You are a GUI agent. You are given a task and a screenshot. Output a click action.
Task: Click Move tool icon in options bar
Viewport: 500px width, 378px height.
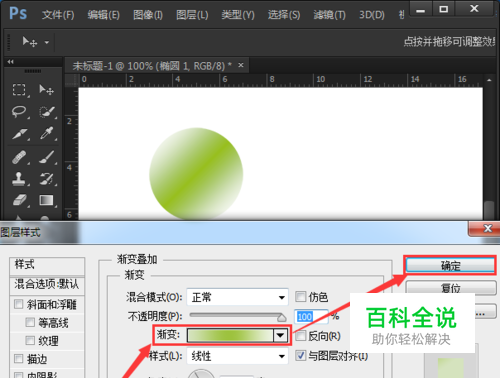29,42
